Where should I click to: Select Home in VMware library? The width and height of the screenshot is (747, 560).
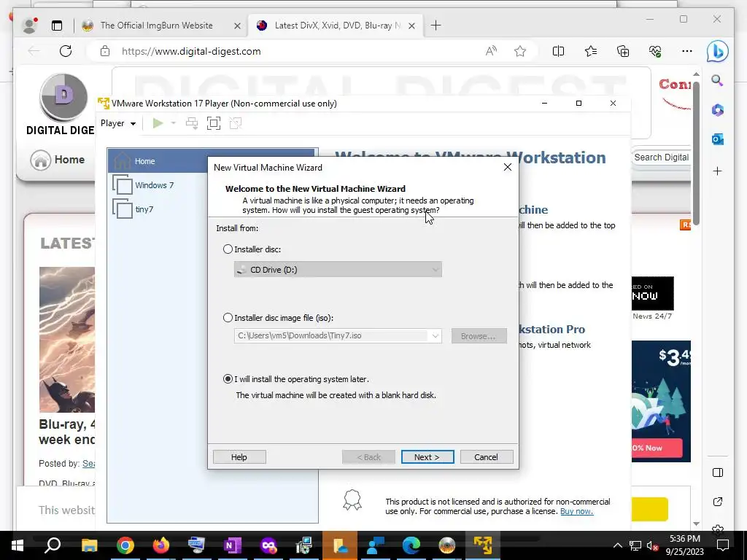(x=212, y=161)
